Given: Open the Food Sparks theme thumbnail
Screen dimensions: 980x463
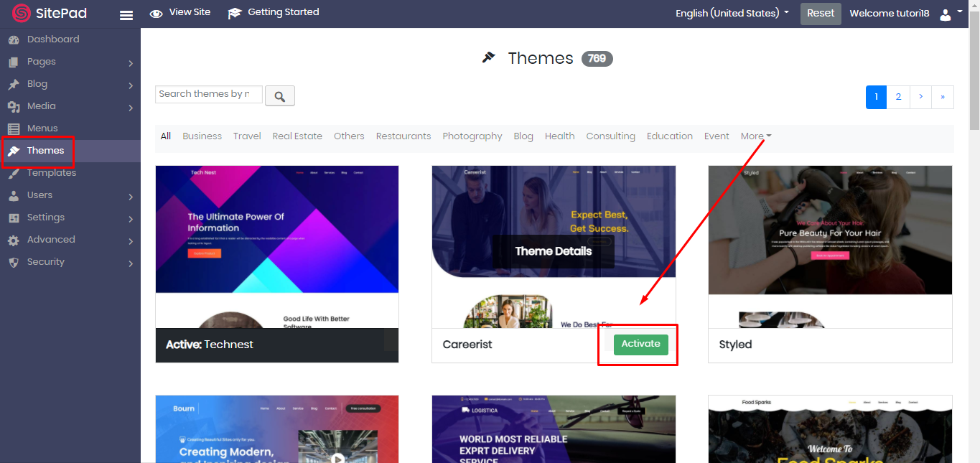Looking at the screenshot, I should [x=830, y=429].
